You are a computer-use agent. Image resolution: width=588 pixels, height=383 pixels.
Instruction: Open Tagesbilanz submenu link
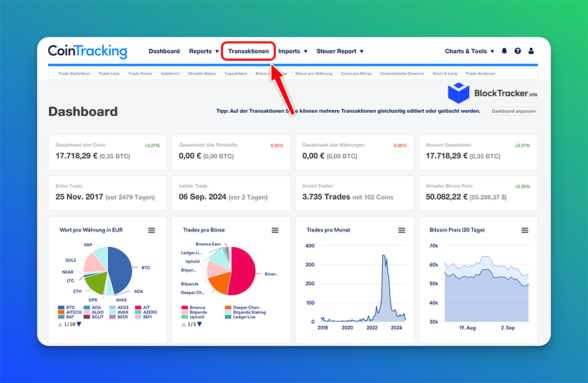[236, 73]
